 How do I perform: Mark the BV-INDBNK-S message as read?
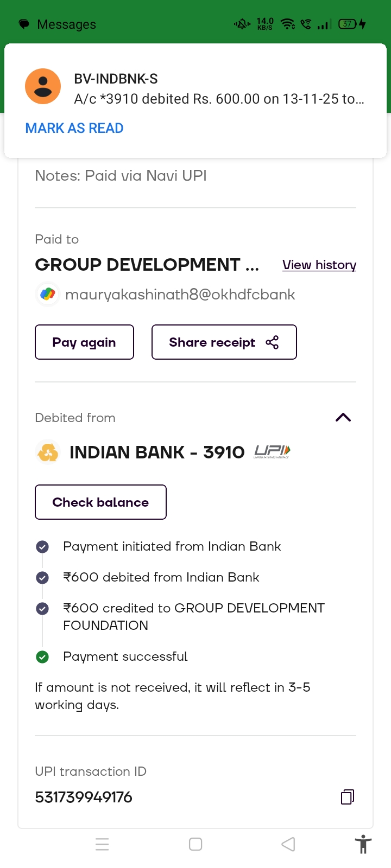[74, 128]
